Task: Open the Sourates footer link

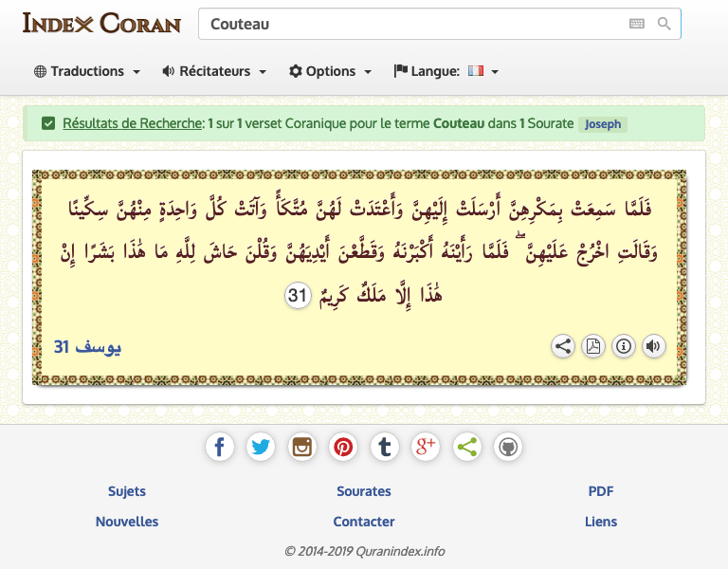Action: (364, 491)
